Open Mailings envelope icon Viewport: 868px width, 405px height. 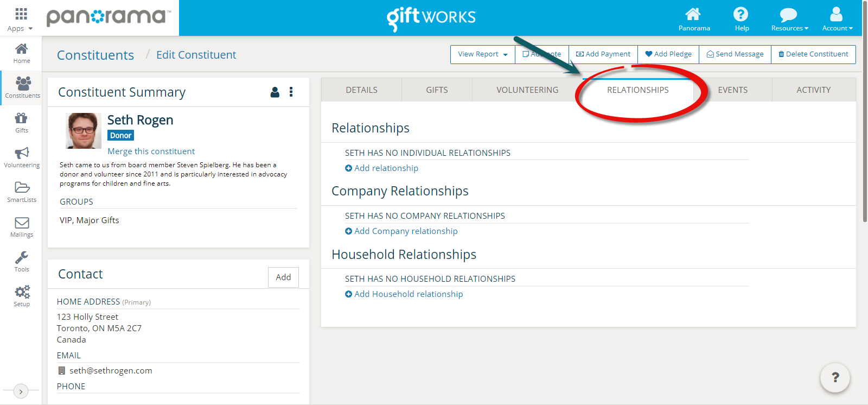click(22, 226)
